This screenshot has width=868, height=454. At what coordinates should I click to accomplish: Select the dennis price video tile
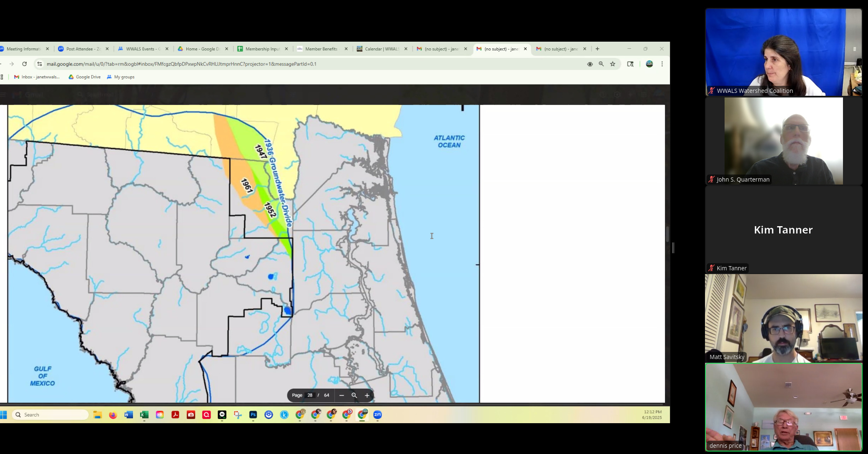coord(783,407)
